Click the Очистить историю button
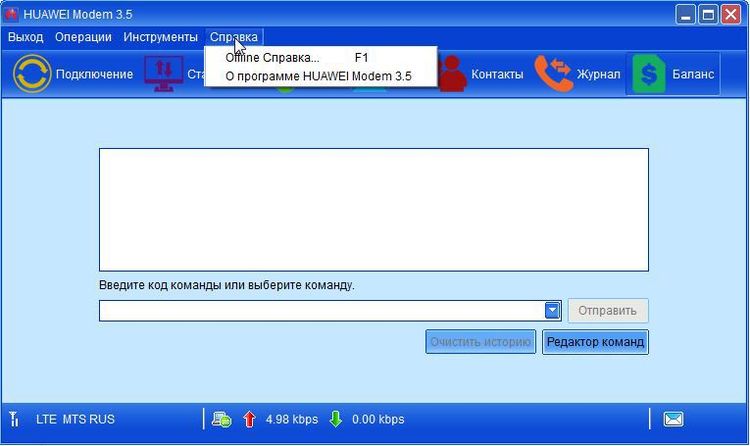 [x=480, y=342]
